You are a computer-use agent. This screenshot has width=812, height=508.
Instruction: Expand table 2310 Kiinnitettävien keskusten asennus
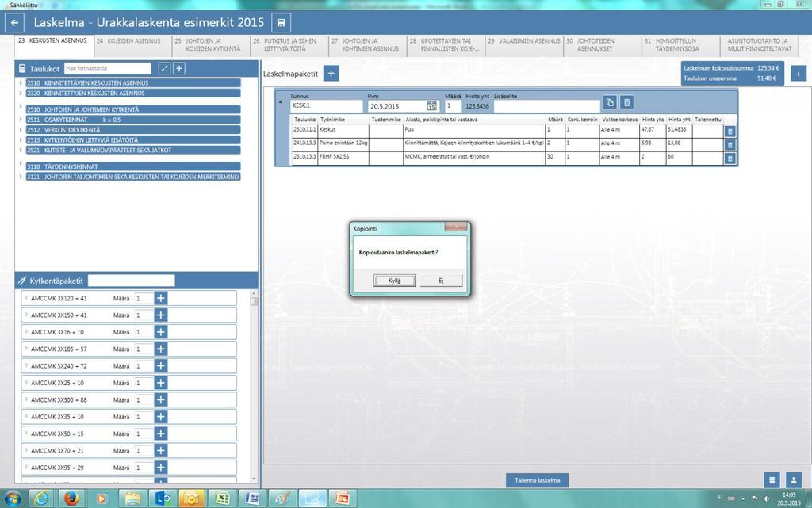click(x=21, y=82)
